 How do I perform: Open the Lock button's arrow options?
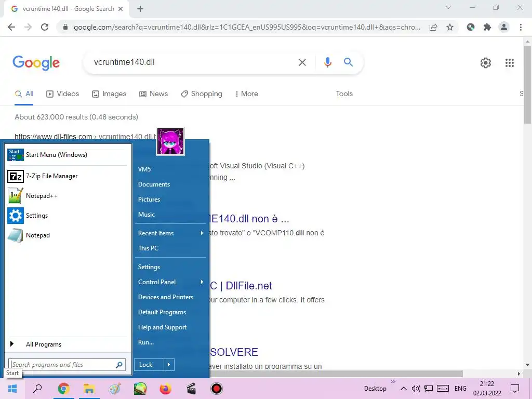[x=169, y=365]
